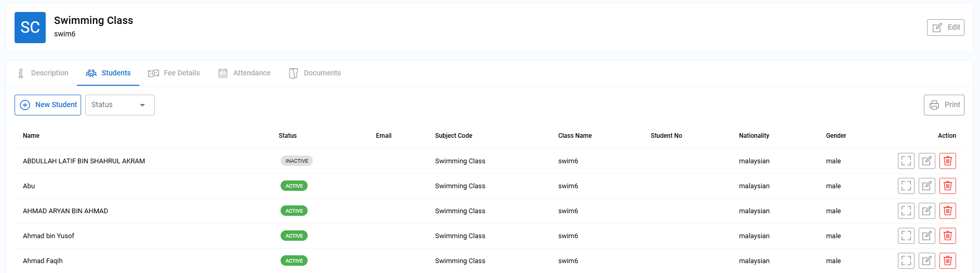Click Abu's ACTIVE status badge
The width and height of the screenshot is (980, 273).
pos(294,186)
